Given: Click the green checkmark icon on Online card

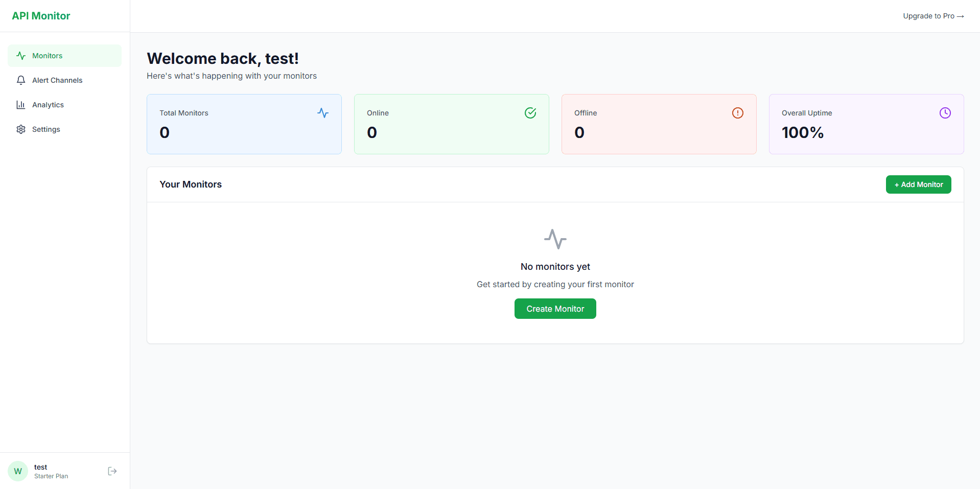Looking at the screenshot, I should coord(530,112).
